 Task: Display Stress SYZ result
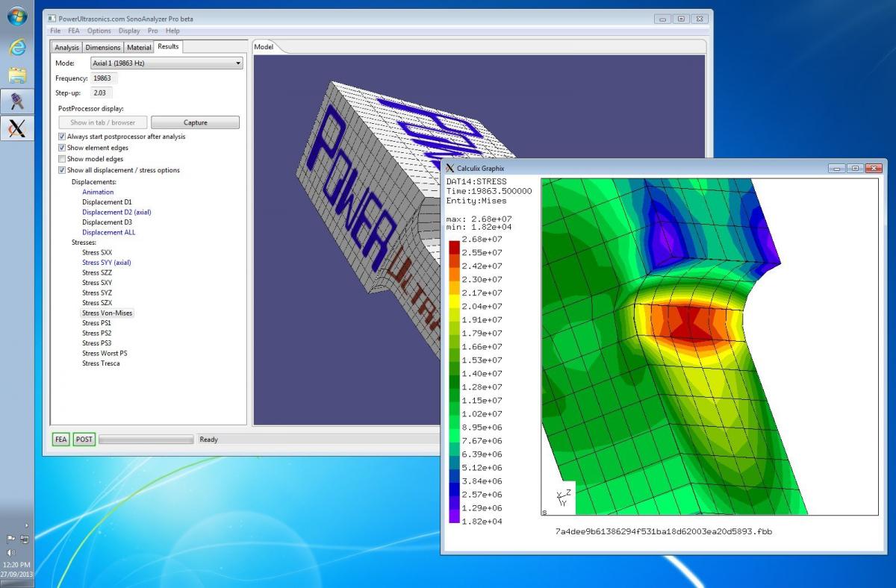[97, 293]
